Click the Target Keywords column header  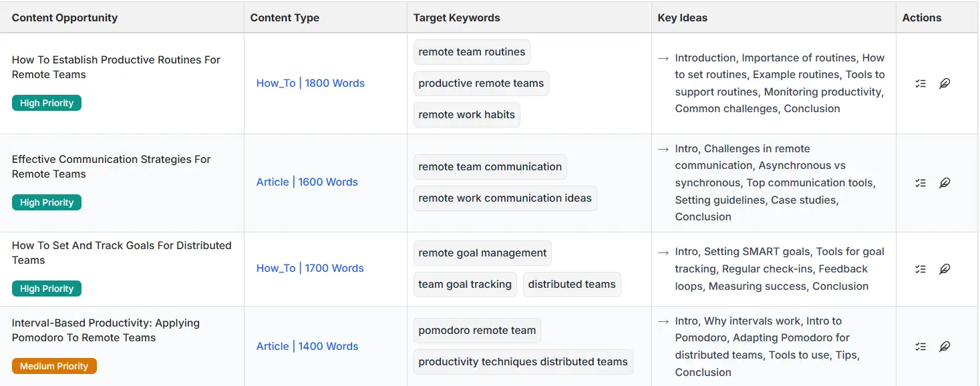(456, 18)
